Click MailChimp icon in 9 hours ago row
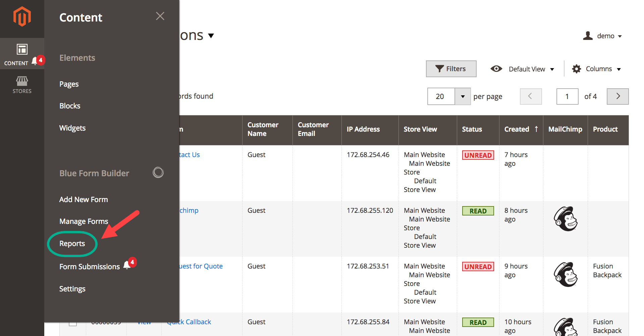 click(x=566, y=275)
